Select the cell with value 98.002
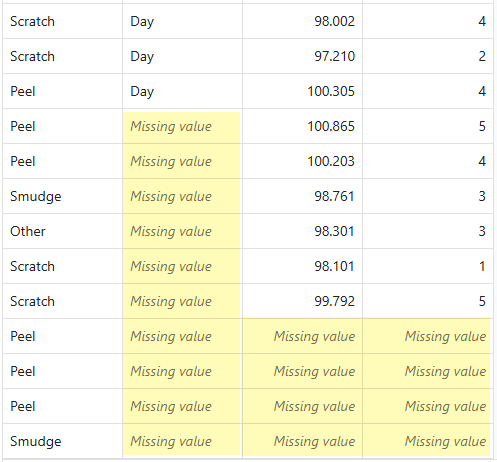 (302, 21)
